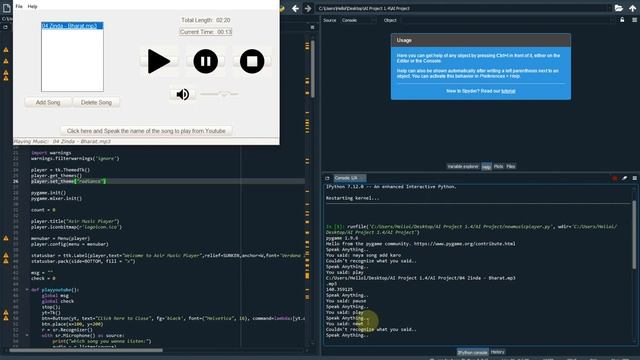640x360 pixels.
Task: Click the warning icon beside the menubar line
Action: [6, 238]
